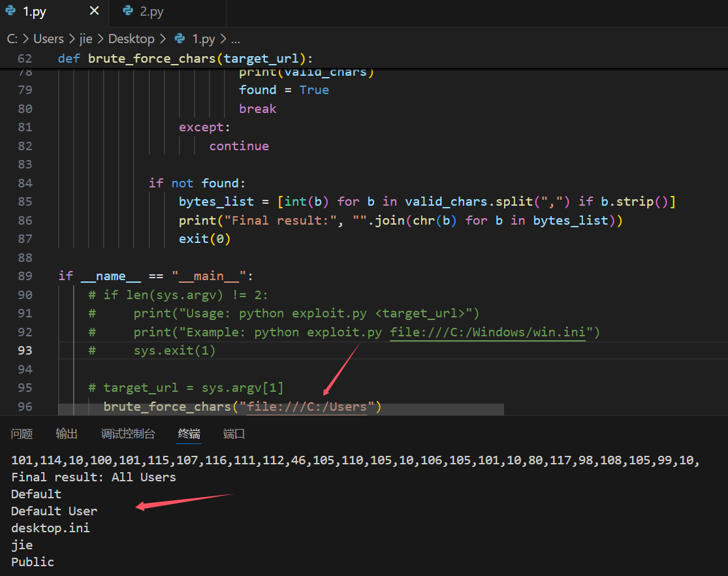Select the Users breadcrumb segment

pyautogui.click(x=48, y=39)
